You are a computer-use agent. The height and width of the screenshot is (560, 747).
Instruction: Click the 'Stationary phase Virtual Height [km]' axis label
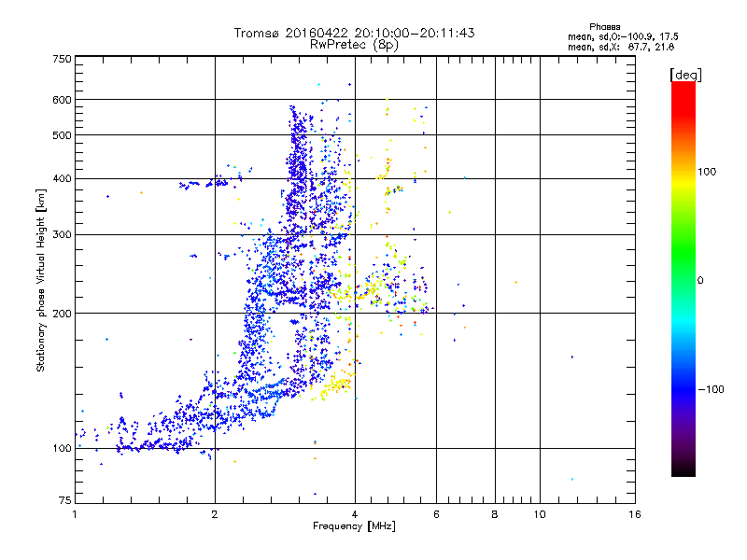point(40,281)
